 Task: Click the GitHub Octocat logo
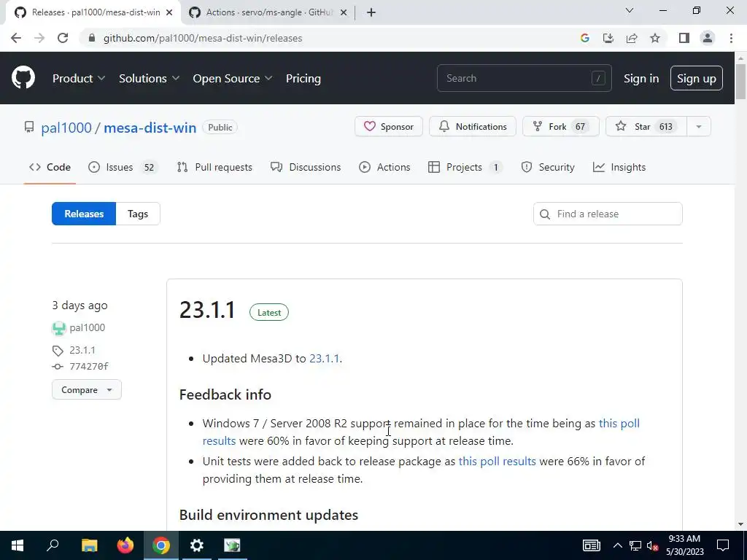tap(23, 78)
